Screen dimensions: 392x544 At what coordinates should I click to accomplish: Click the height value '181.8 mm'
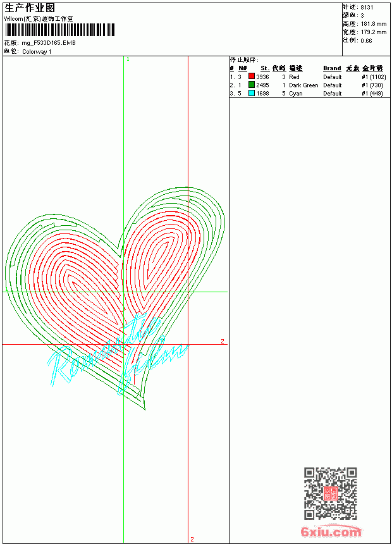coord(374,24)
